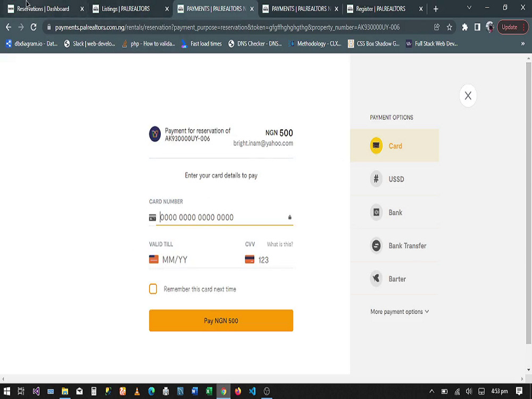Click the 4:53 pm taskbar clock

[x=500, y=391]
